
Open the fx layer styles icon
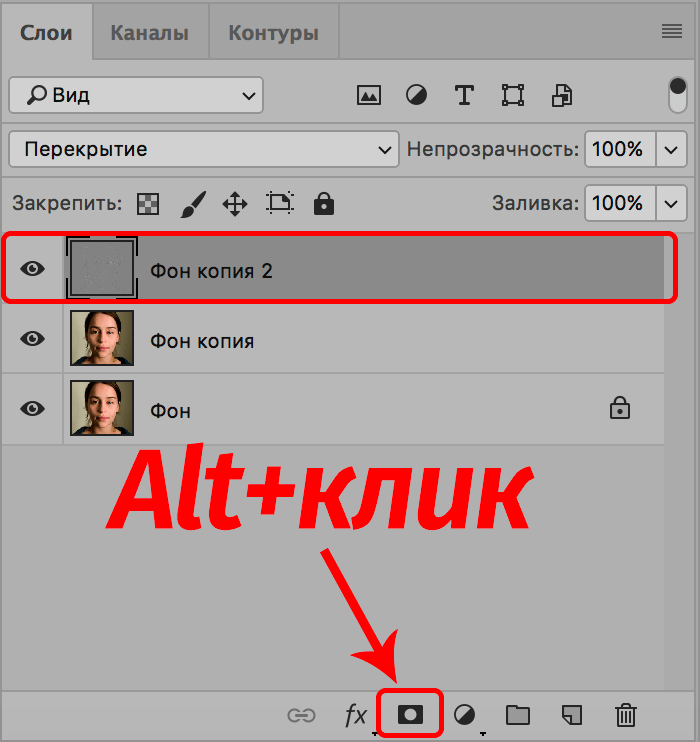tap(356, 714)
